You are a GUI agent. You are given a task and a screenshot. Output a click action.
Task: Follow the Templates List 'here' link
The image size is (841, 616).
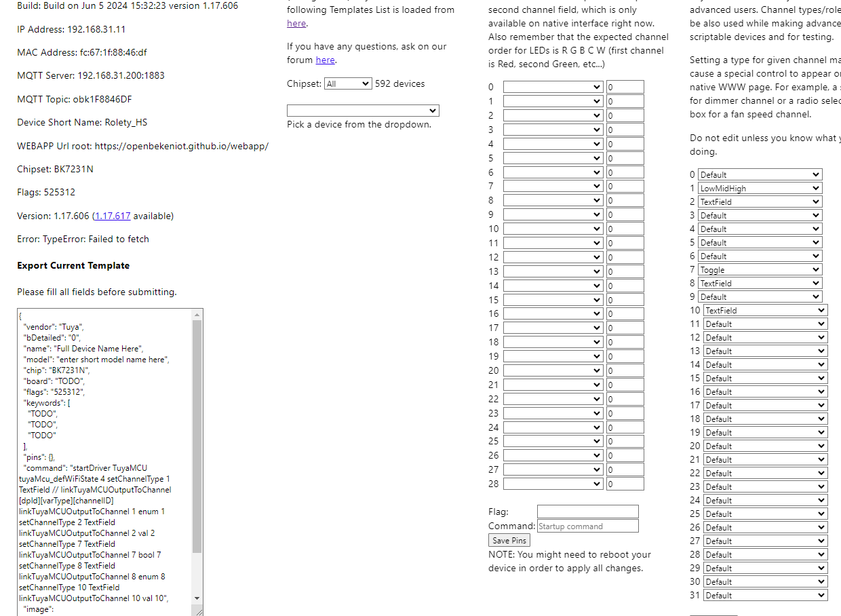pos(296,23)
